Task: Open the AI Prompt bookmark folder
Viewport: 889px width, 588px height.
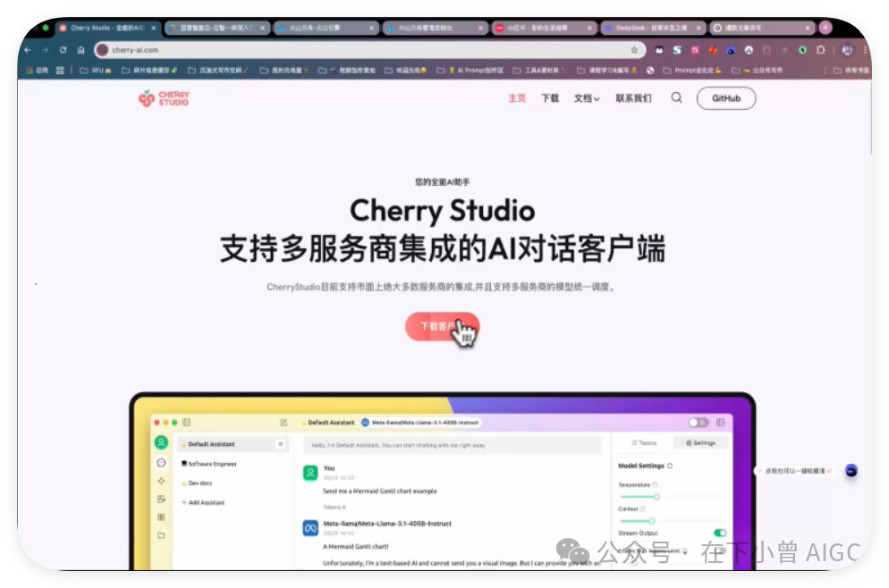Action: (x=470, y=71)
